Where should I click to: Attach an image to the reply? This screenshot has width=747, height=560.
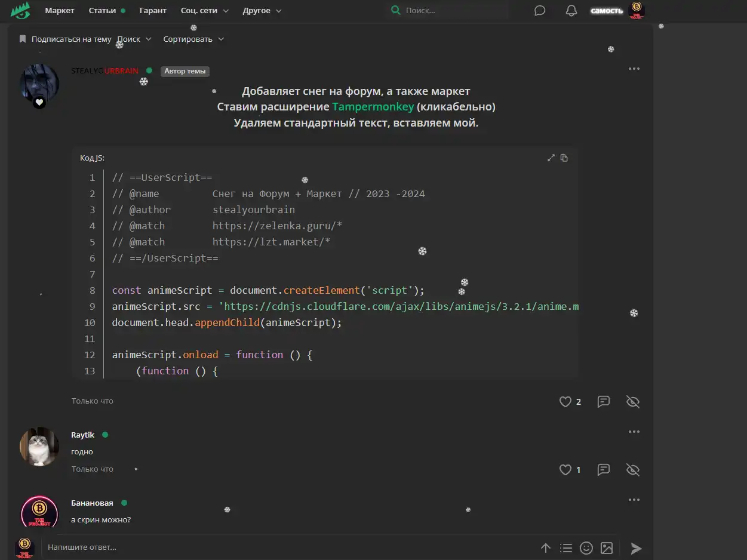(x=607, y=547)
